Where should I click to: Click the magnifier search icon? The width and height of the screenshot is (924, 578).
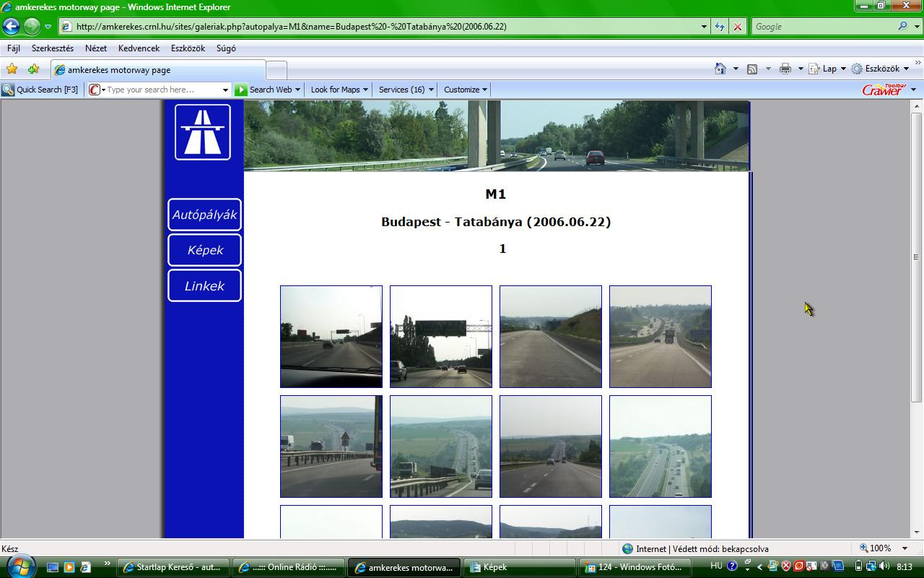[902, 27]
